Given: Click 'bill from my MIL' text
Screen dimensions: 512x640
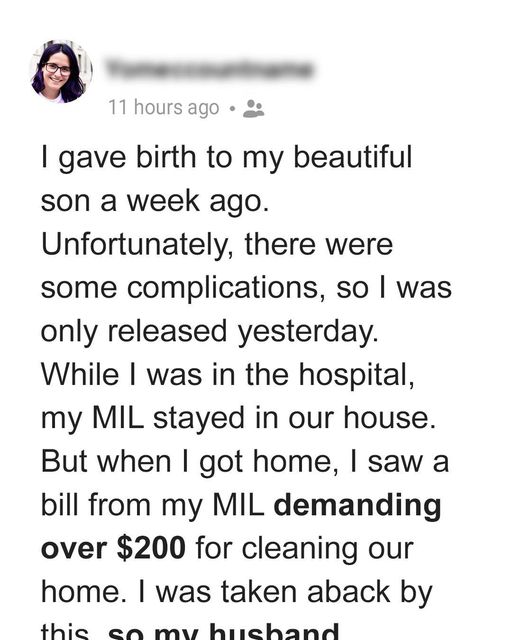Looking at the screenshot, I should pyautogui.click(x=152, y=506).
